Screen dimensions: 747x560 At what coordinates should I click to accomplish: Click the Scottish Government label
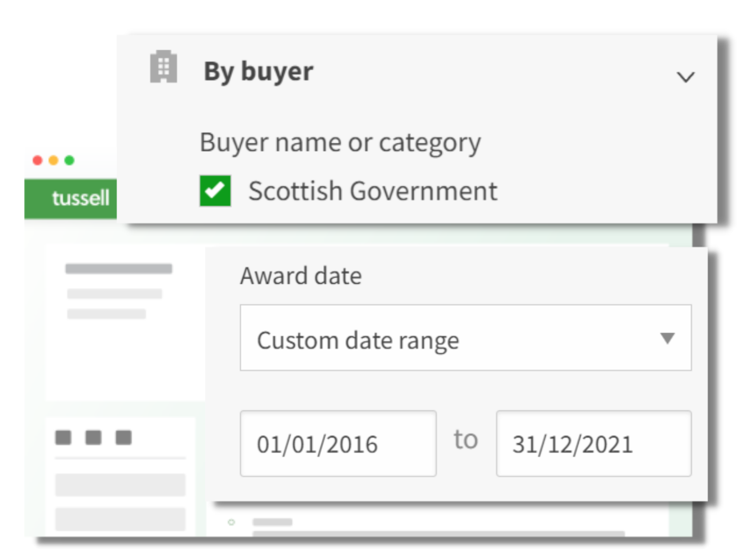coord(372,191)
